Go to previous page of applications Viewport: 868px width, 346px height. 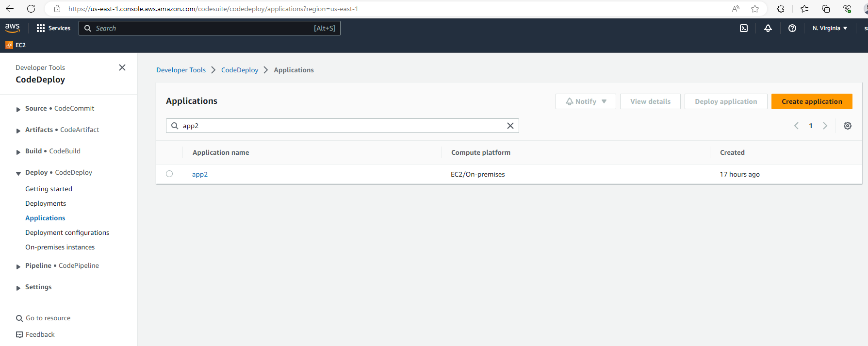[796, 126]
